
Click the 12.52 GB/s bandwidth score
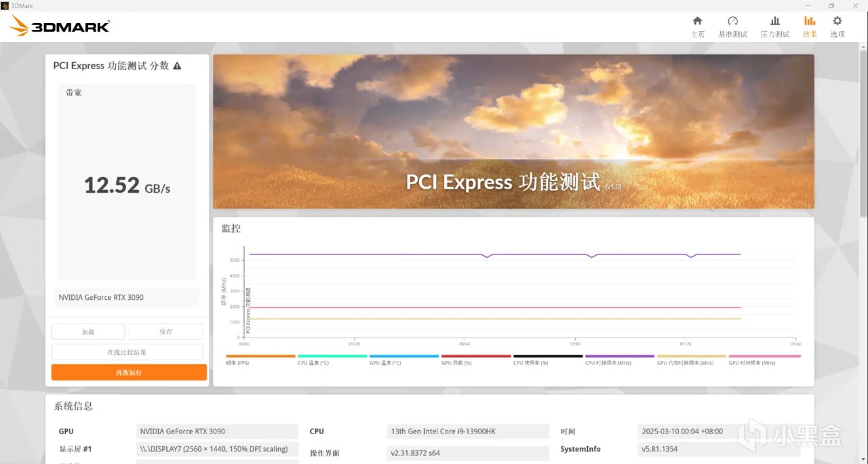tap(127, 185)
